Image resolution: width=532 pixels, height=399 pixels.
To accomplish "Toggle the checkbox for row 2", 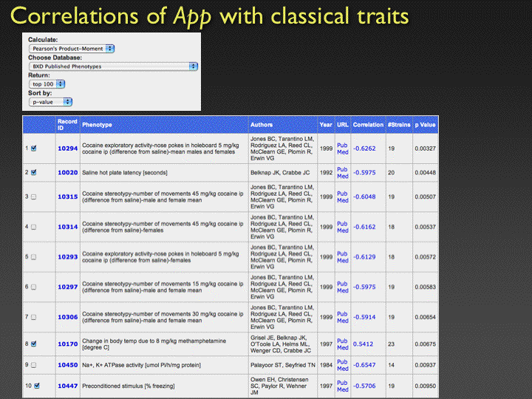I will tap(33, 173).
